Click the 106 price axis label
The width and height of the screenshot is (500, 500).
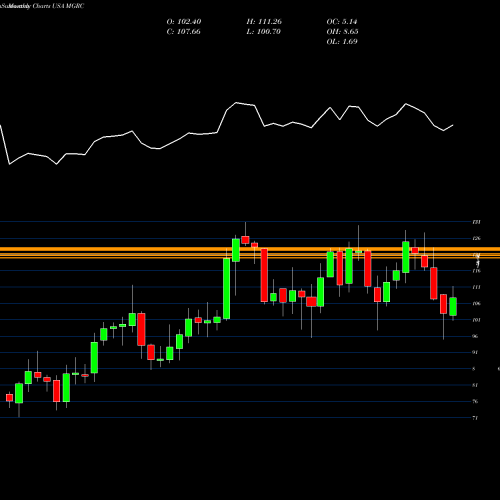point(476,304)
